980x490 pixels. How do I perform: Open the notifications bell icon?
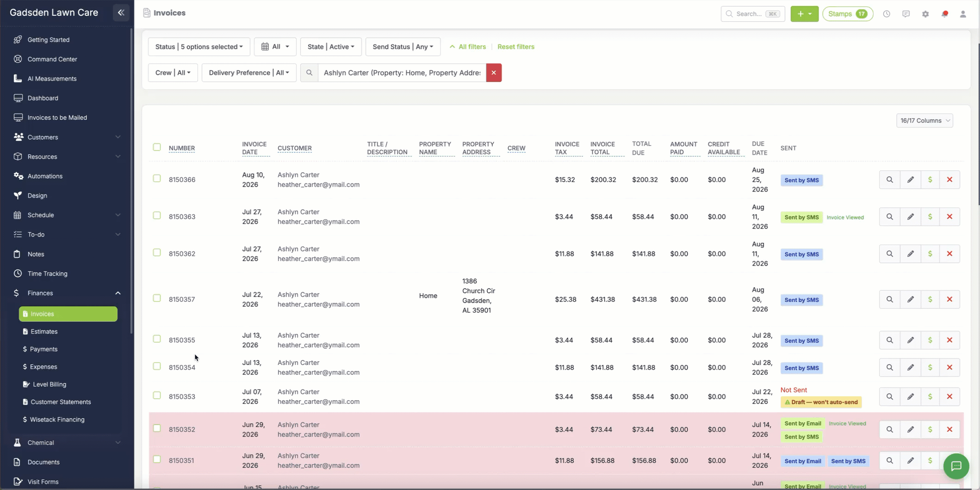point(944,14)
